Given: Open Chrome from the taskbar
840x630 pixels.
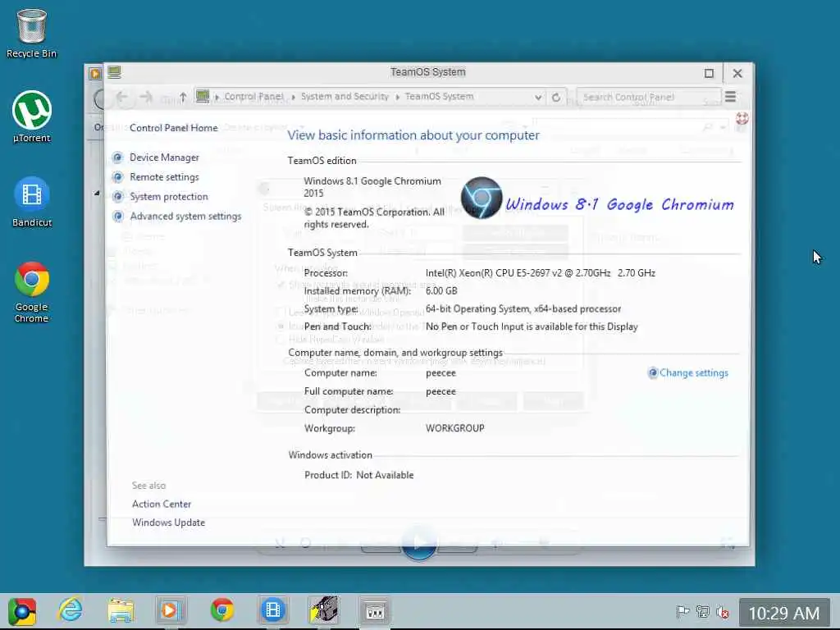Looking at the screenshot, I should [x=221, y=610].
